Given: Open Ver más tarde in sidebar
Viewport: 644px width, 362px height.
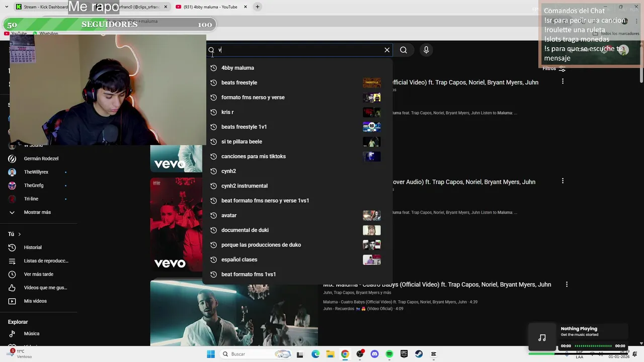Looking at the screenshot, I should point(38,274).
